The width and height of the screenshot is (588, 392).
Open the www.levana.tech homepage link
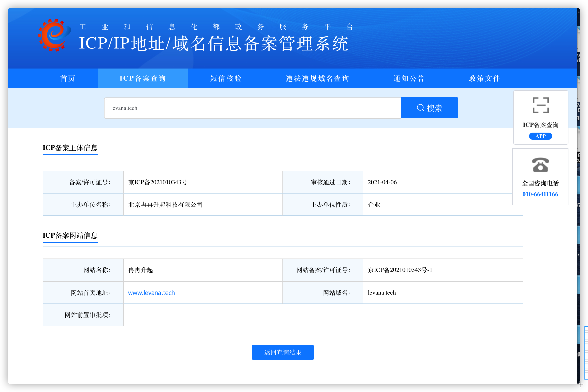coord(151,293)
